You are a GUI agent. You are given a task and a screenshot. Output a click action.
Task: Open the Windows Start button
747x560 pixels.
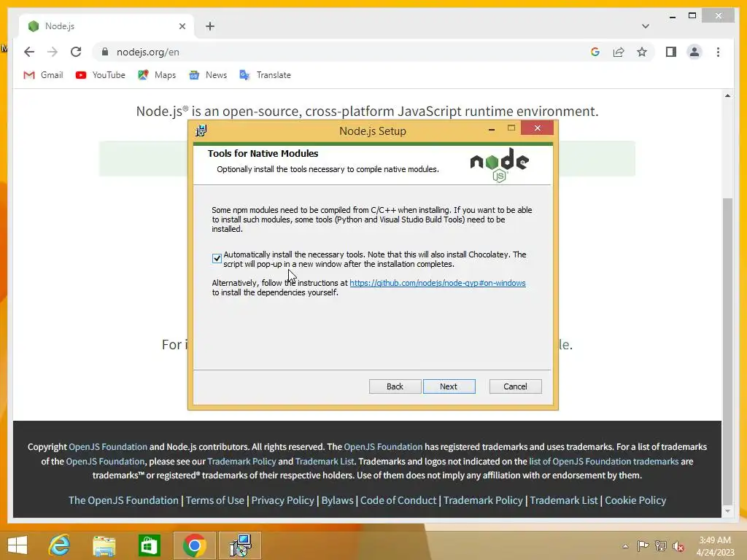pos(18,545)
